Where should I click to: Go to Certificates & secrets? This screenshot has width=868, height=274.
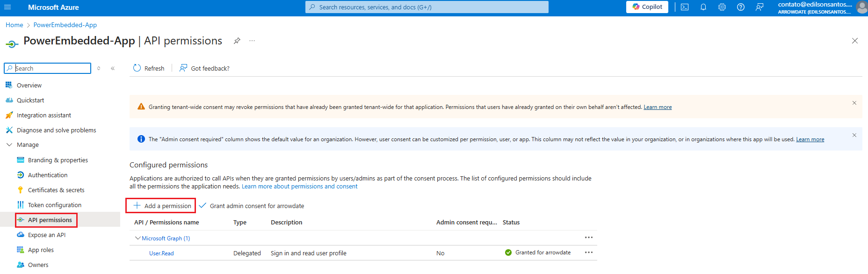point(56,190)
